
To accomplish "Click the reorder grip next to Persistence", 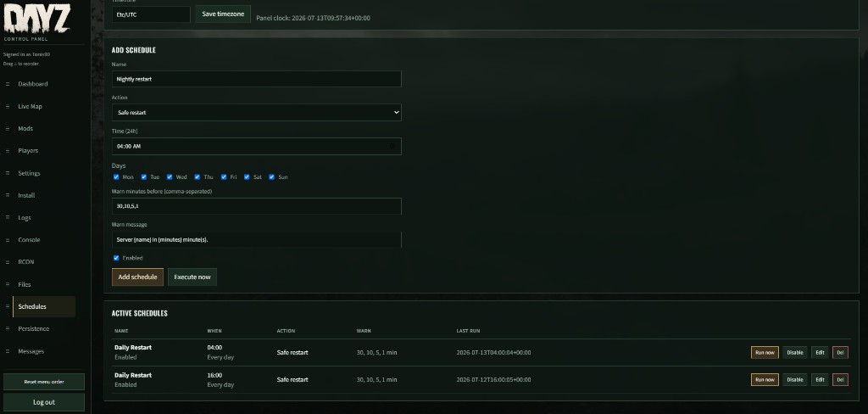I will [x=8, y=328].
